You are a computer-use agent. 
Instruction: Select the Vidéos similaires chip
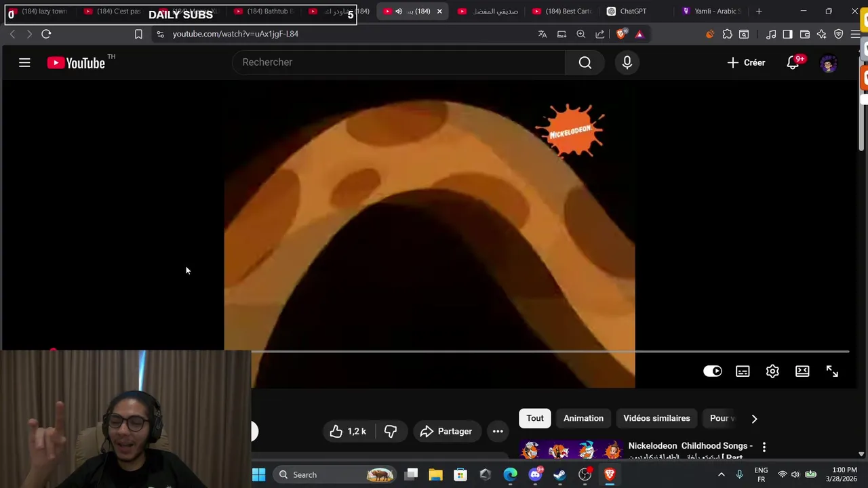[x=656, y=418]
